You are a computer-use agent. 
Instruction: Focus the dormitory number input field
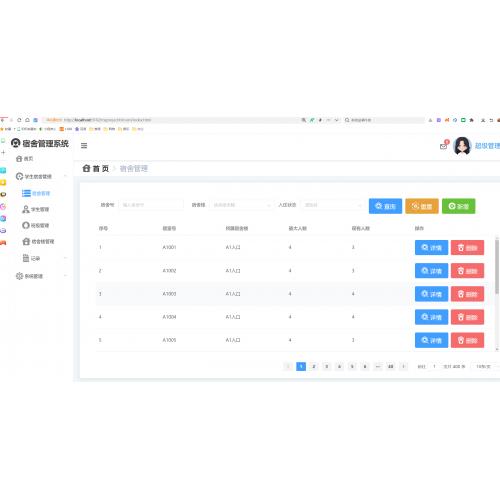[151, 205]
